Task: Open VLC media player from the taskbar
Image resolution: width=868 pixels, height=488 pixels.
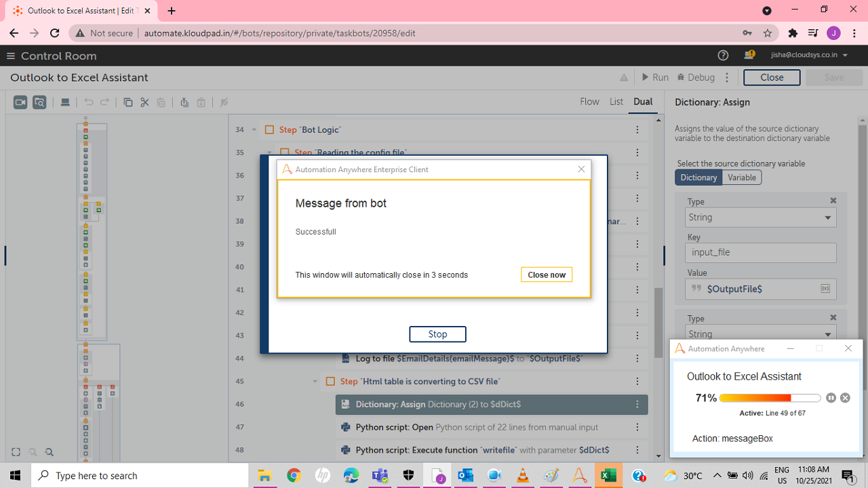Action: coord(522,476)
